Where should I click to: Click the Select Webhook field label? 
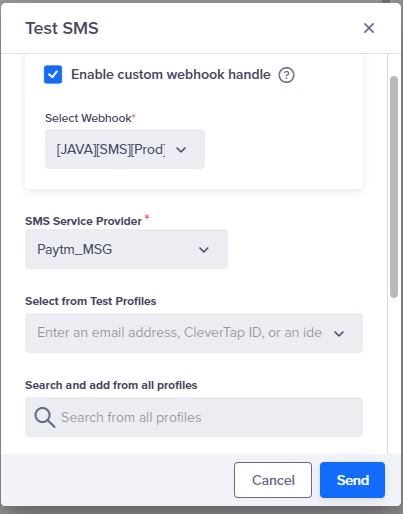[x=90, y=118]
